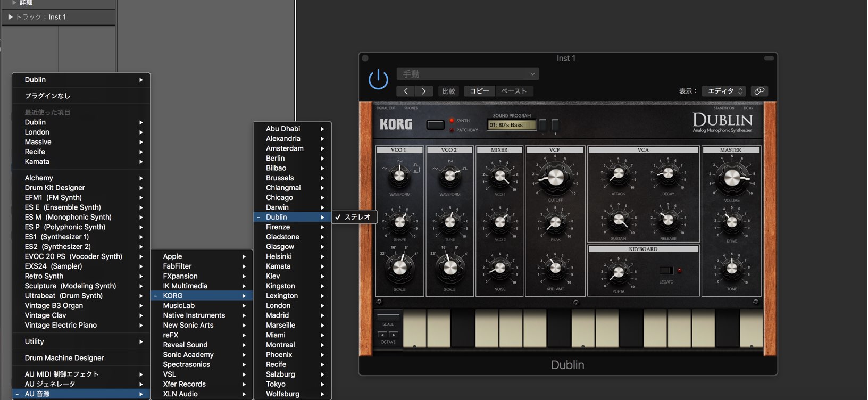The width and height of the screenshot is (868, 400).
Task: Click the VCO 1 WAVEFORM knob
Action: [399, 175]
